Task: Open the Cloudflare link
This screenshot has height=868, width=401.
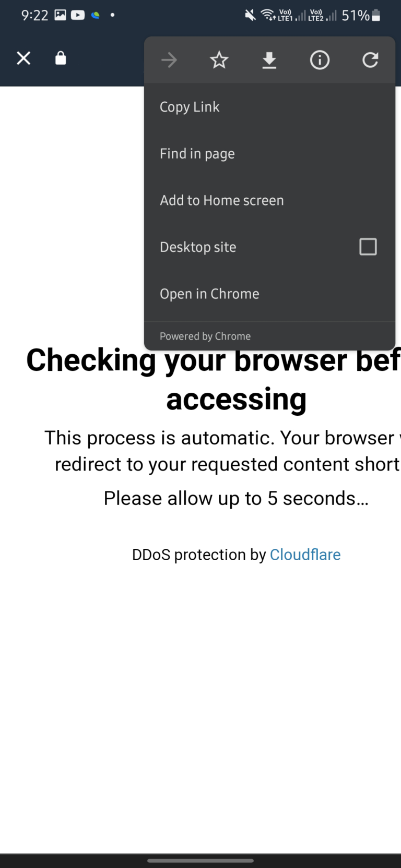Action: click(x=305, y=554)
